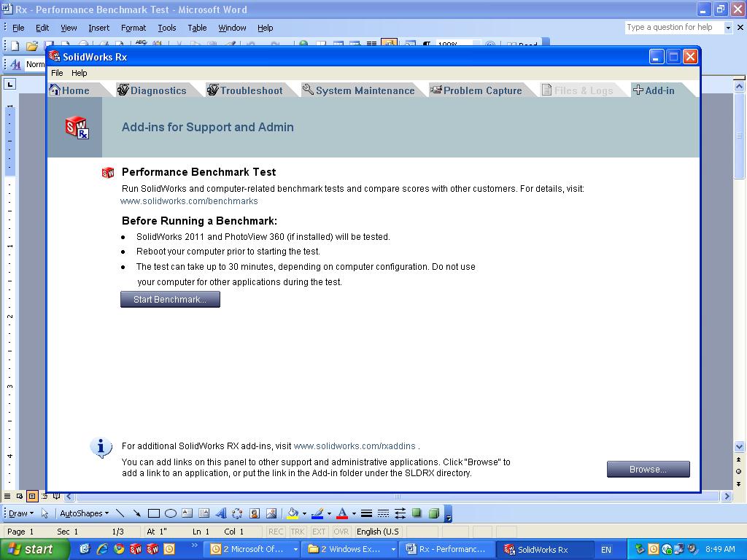Open the AutoShapes dropdown
Image resolution: width=747 pixels, height=560 pixels.
tap(85, 513)
